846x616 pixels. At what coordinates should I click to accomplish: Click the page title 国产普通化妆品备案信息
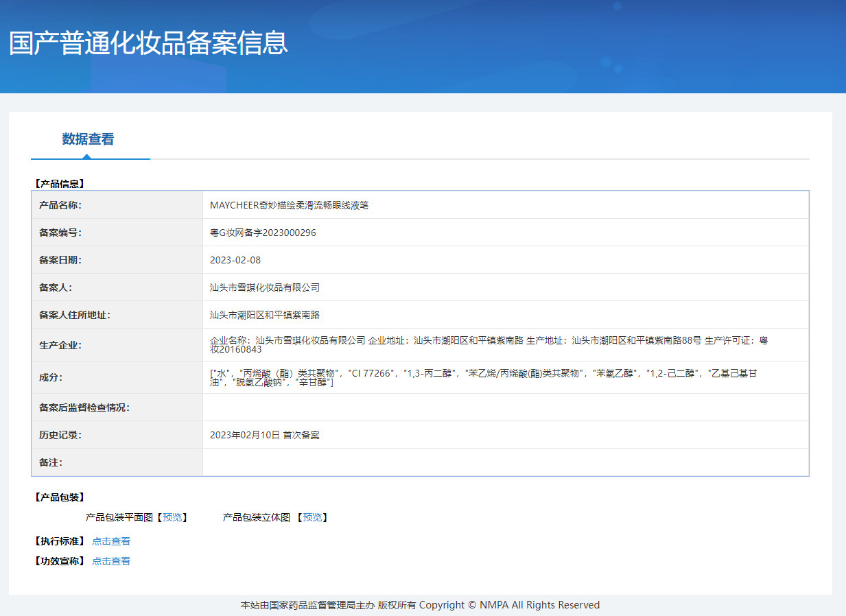[x=148, y=43]
